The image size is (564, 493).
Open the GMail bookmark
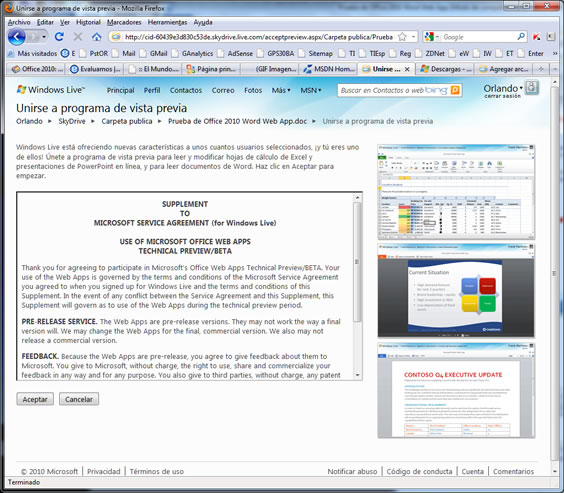(154, 53)
